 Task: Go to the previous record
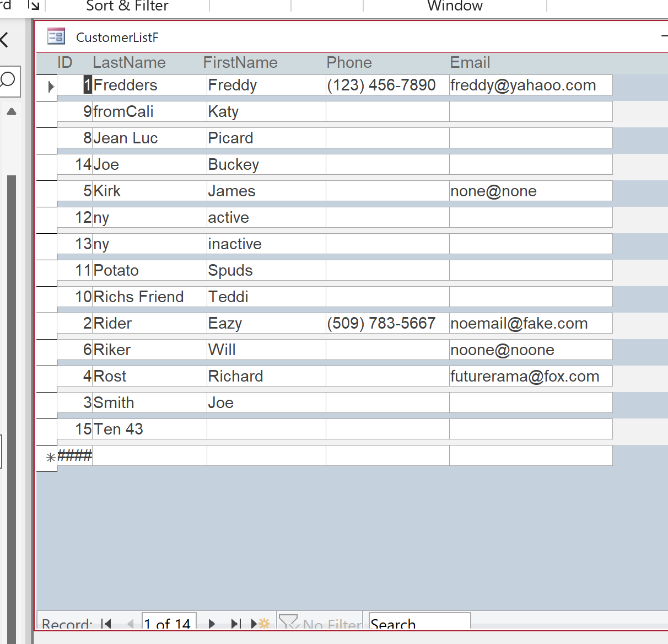131,624
